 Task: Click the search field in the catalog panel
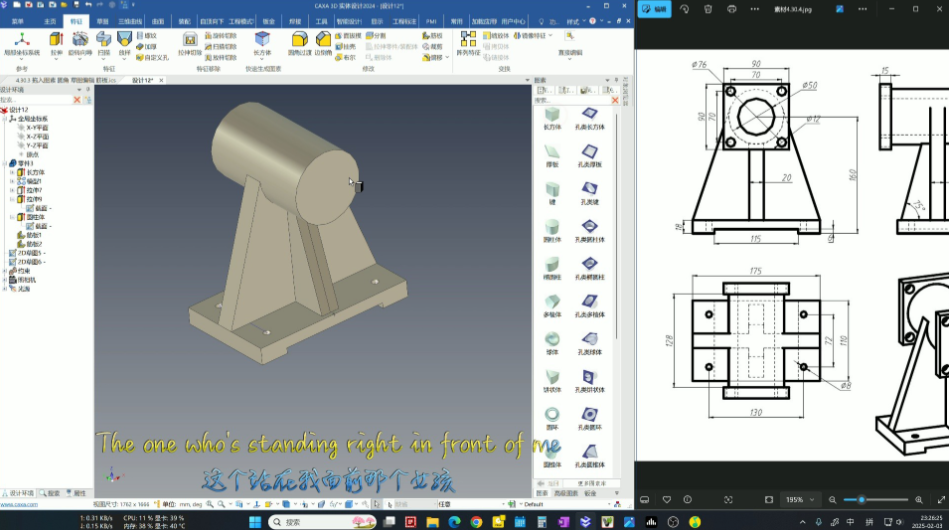coord(571,100)
